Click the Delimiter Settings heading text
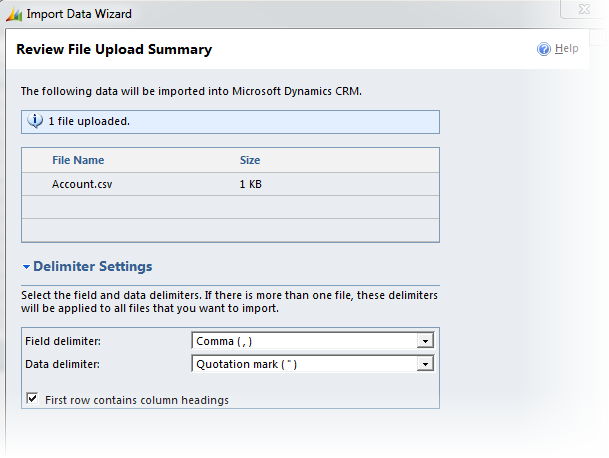Image resolution: width=609 pixels, height=458 pixels. point(92,267)
